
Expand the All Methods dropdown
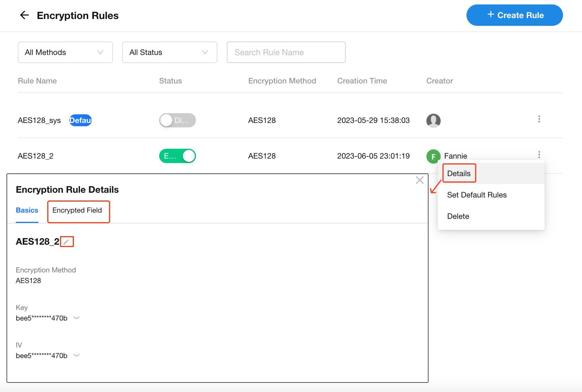tap(65, 52)
